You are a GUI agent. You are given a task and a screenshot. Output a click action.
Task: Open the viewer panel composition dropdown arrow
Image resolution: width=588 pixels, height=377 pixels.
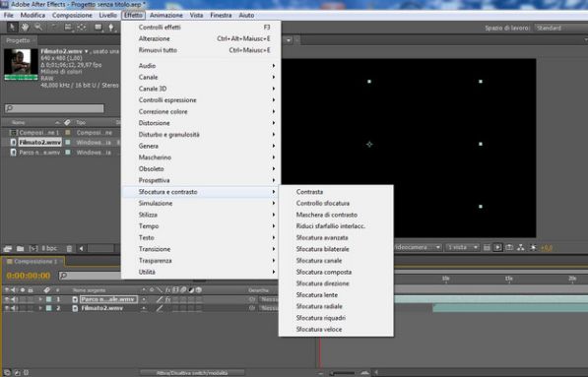(289, 40)
